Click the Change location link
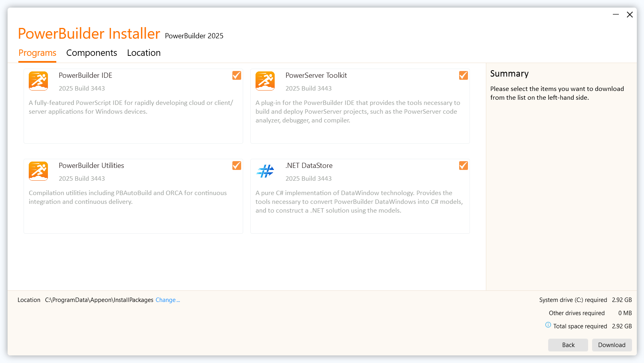This screenshot has width=644, height=363. coord(167,300)
